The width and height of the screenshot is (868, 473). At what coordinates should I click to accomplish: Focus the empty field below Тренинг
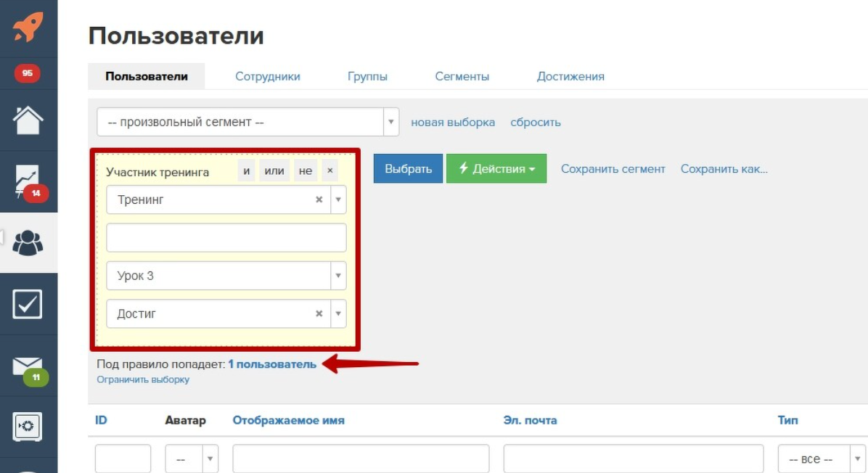tap(226, 238)
